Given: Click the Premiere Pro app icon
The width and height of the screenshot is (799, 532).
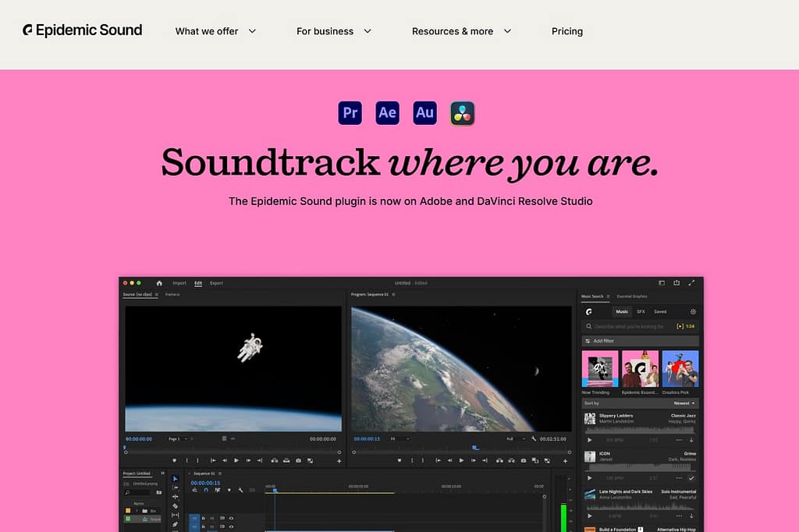Looking at the screenshot, I should (350, 113).
